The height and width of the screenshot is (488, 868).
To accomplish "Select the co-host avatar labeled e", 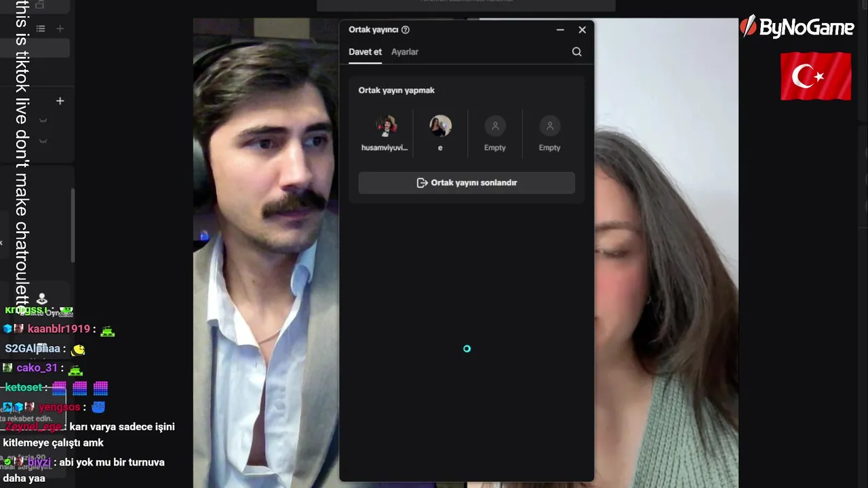I will 440,125.
